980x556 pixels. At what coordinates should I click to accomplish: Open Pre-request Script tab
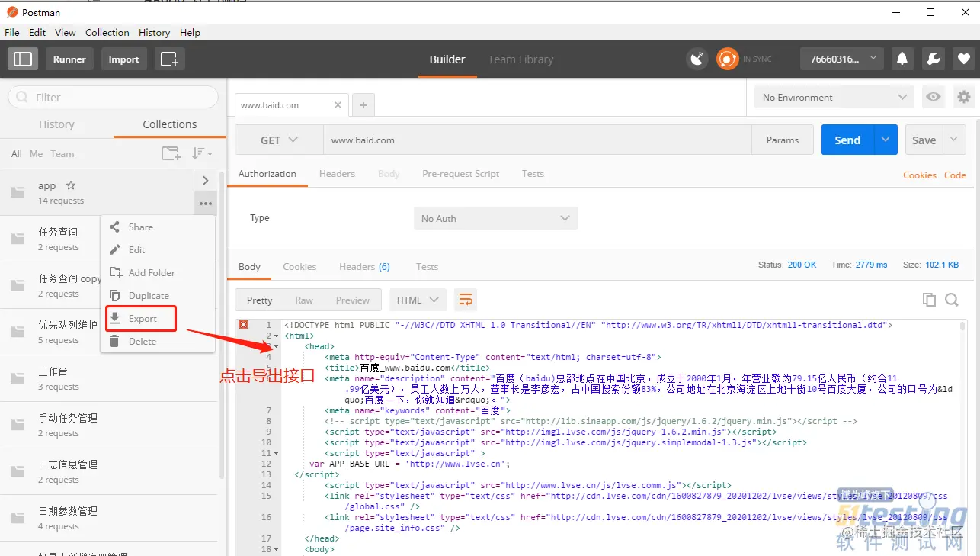pyautogui.click(x=460, y=173)
